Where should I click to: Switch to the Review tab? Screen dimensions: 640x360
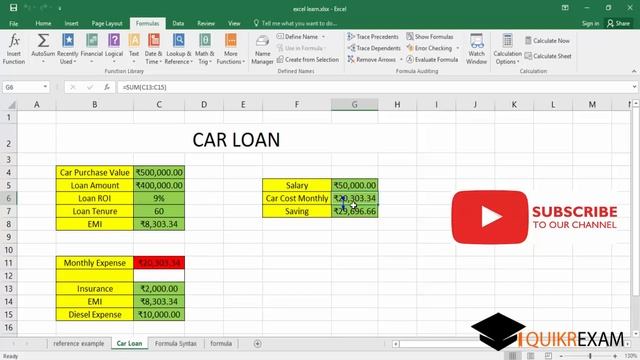tap(206, 23)
